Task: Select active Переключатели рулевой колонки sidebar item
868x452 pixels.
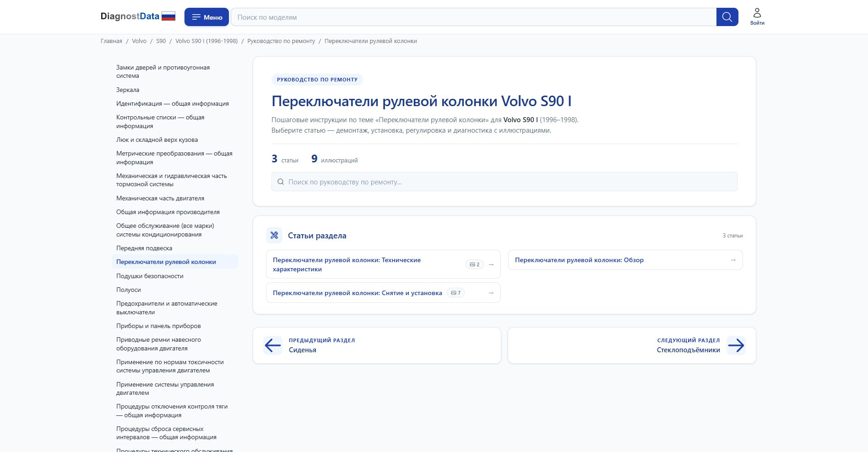Action: [174, 262]
